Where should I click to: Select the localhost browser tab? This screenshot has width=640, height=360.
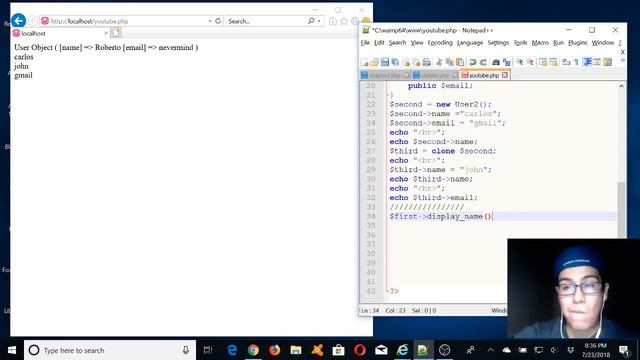tap(60, 33)
